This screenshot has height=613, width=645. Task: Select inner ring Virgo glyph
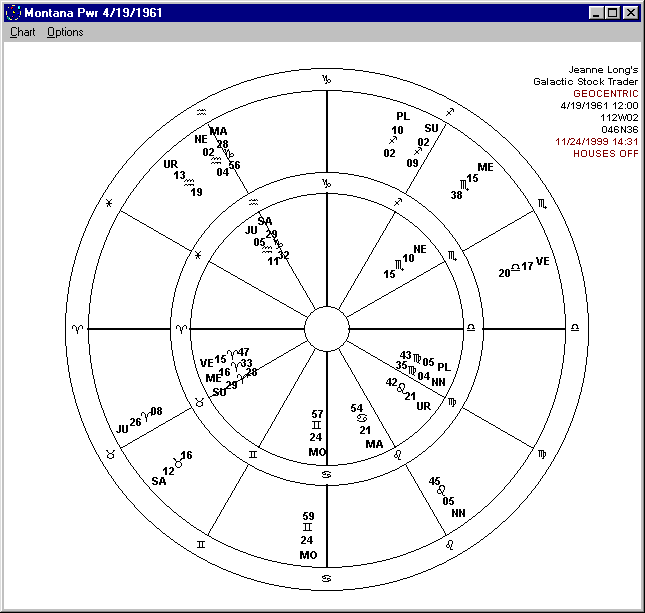coord(452,402)
